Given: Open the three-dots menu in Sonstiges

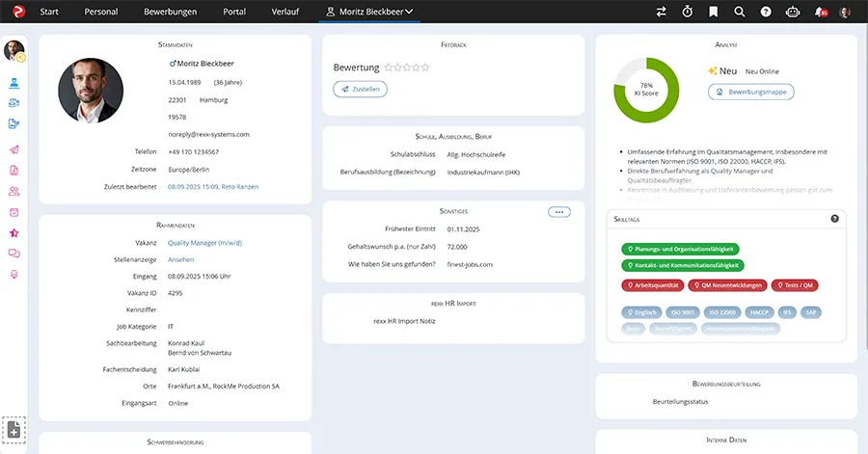Looking at the screenshot, I should click(x=558, y=211).
